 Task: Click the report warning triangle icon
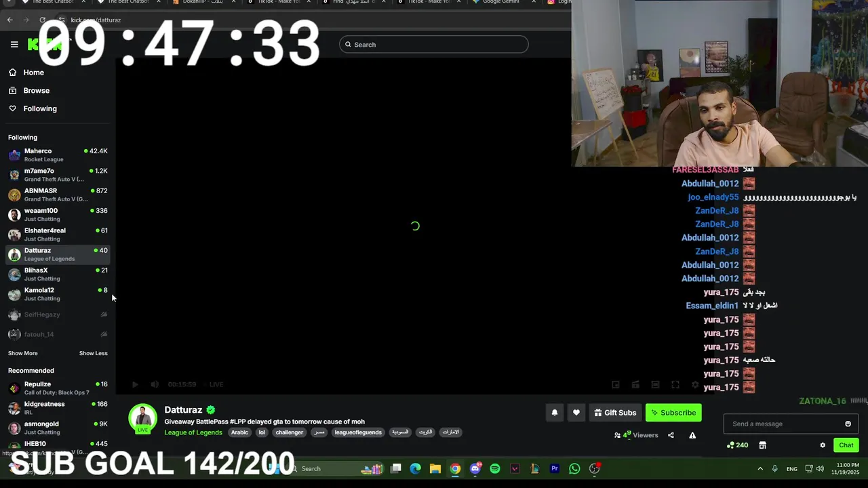coord(692,435)
